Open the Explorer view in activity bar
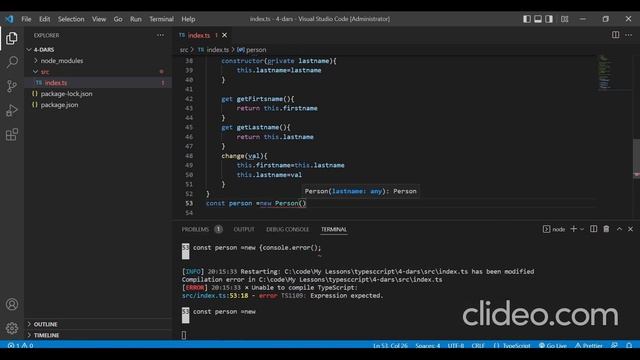The height and width of the screenshot is (360, 640). tap(12, 38)
